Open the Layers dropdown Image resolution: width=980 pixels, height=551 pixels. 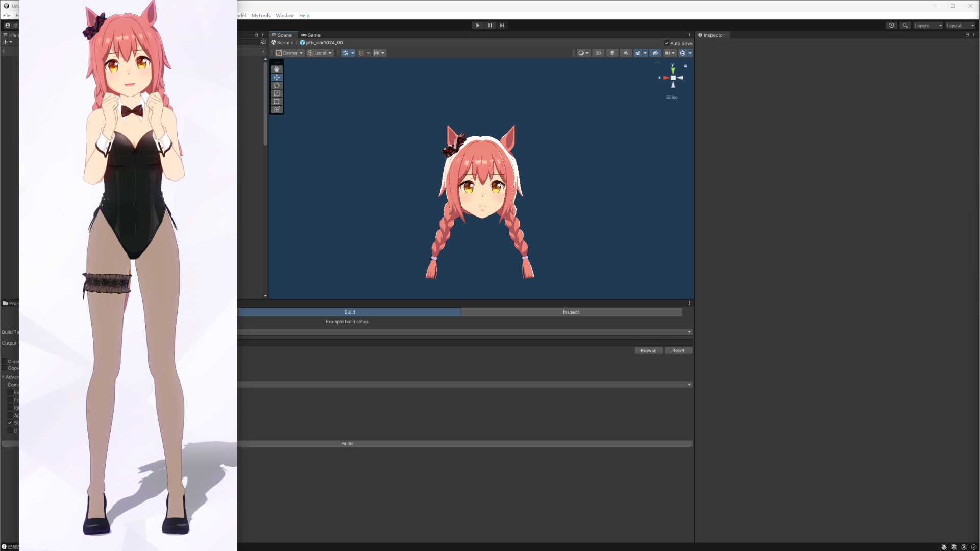tap(928, 25)
